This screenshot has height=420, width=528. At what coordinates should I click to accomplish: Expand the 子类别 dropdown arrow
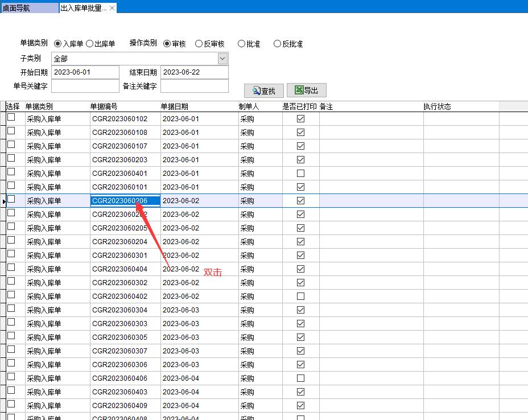(x=222, y=59)
